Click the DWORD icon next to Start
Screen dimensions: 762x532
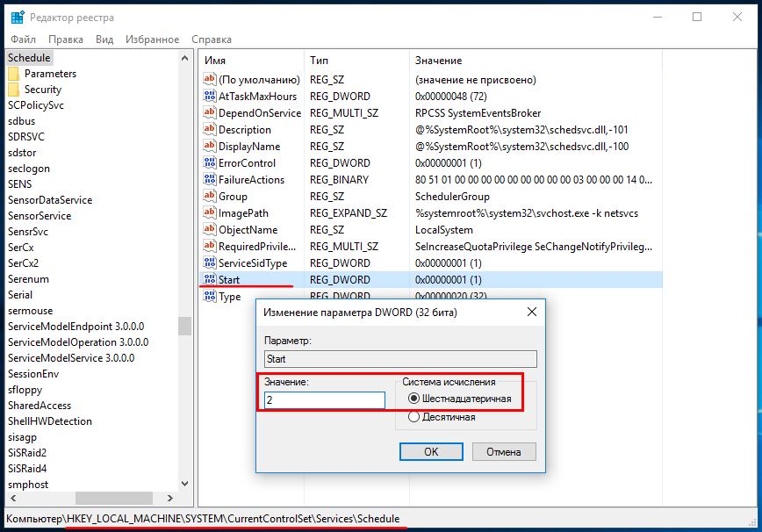click(210, 279)
